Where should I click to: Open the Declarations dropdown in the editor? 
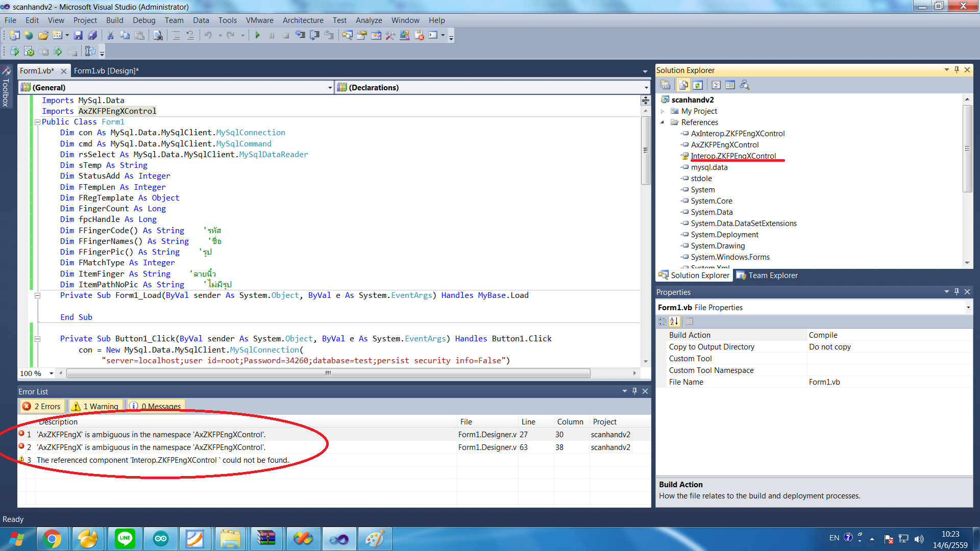(647, 87)
